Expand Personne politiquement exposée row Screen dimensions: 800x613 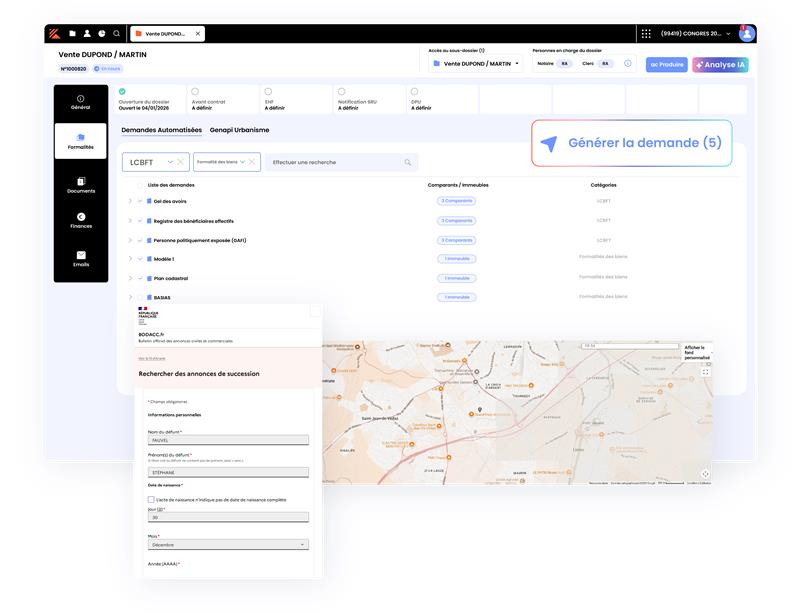(130, 240)
